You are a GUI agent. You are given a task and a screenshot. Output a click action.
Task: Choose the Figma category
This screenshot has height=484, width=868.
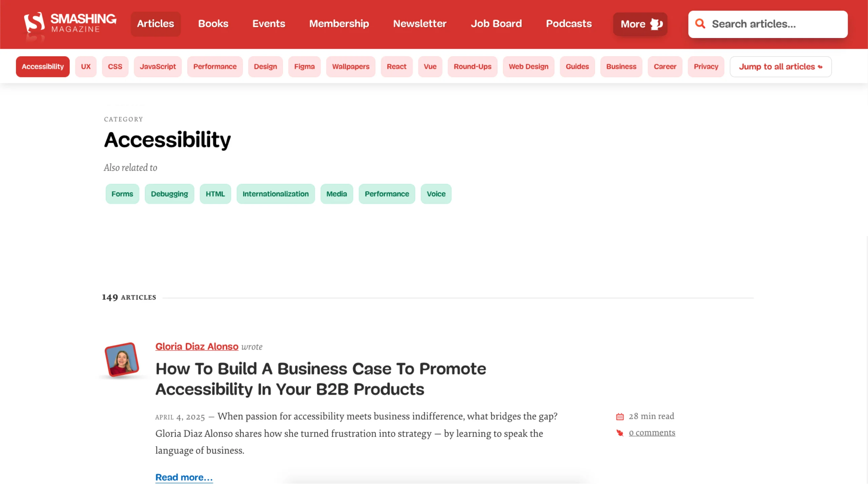[304, 66]
